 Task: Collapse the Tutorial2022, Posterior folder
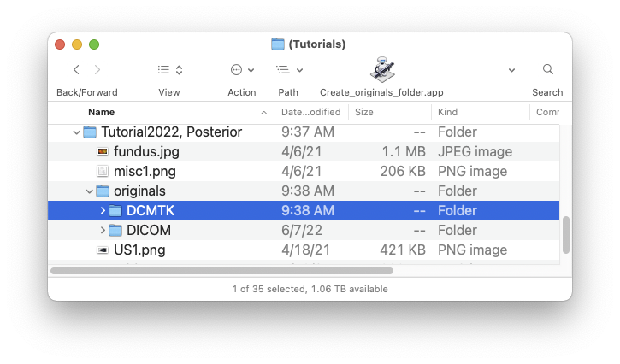point(77,132)
